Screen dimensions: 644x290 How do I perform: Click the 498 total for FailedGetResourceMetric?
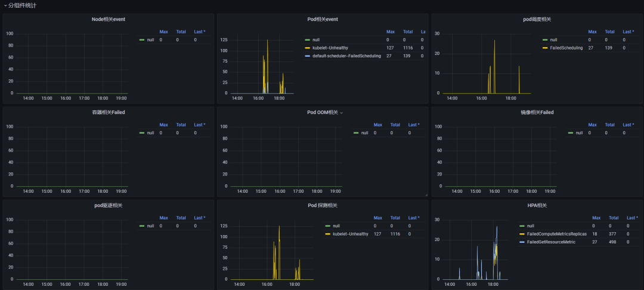613,242
